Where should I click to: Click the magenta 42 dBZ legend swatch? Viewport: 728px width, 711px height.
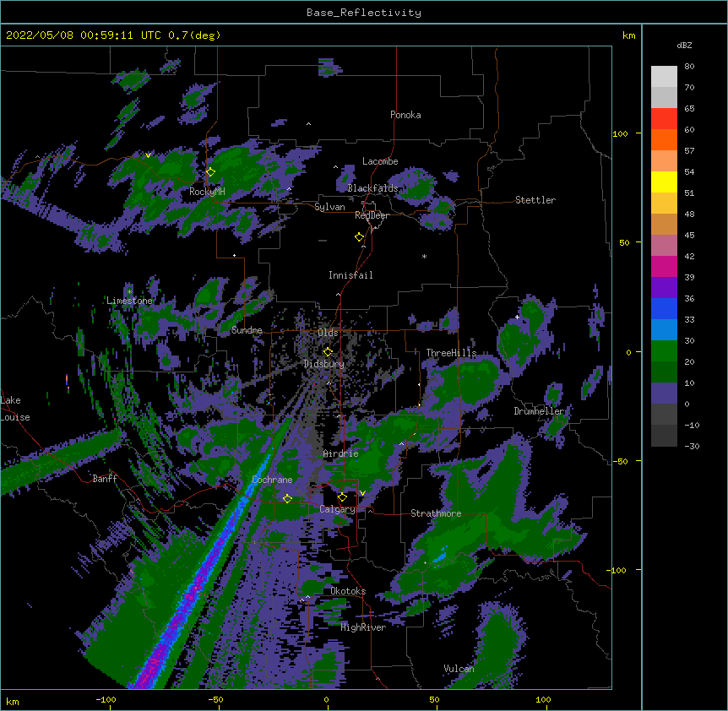click(x=664, y=266)
